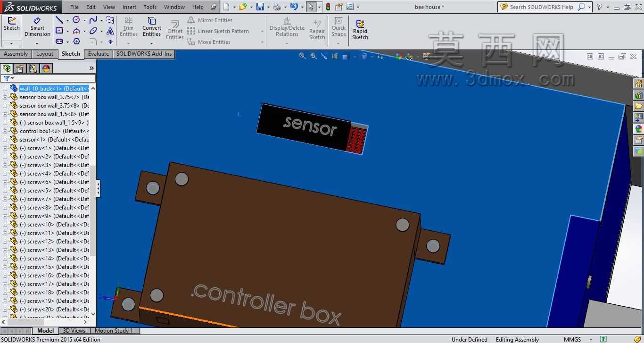Open the Motion Study 1 tab
This screenshot has width=644, height=343.
(114, 331)
